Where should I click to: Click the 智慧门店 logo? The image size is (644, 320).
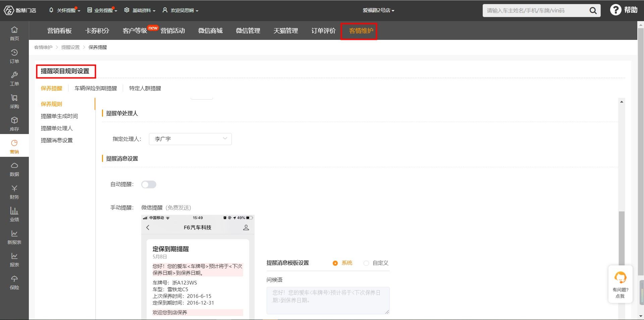click(x=20, y=10)
